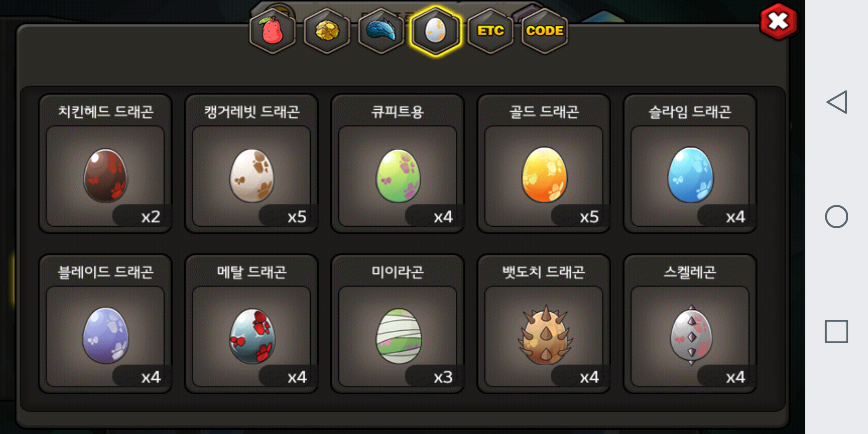
Task: Switch to the gold nugget tab
Action: (x=327, y=31)
